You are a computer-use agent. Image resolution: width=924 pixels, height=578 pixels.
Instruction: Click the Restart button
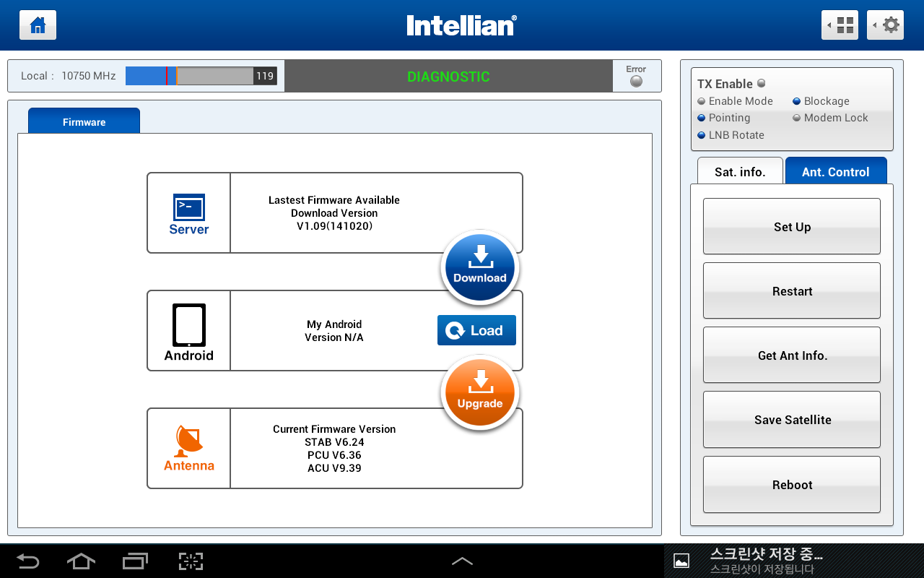click(x=792, y=290)
